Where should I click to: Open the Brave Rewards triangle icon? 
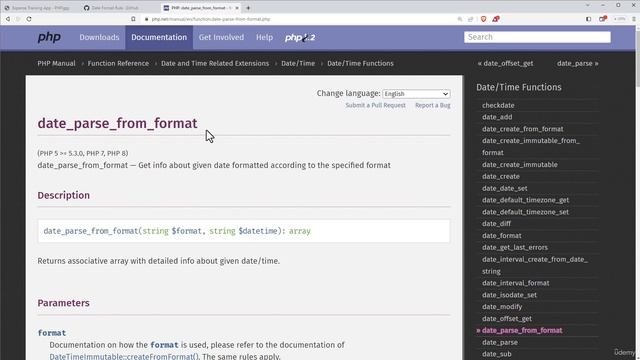coord(496,19)
